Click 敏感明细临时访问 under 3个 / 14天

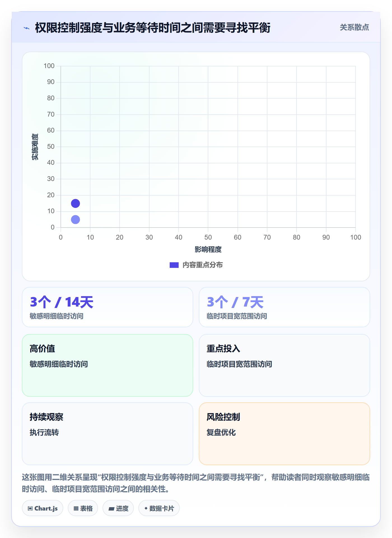click(x=57, y=316)
